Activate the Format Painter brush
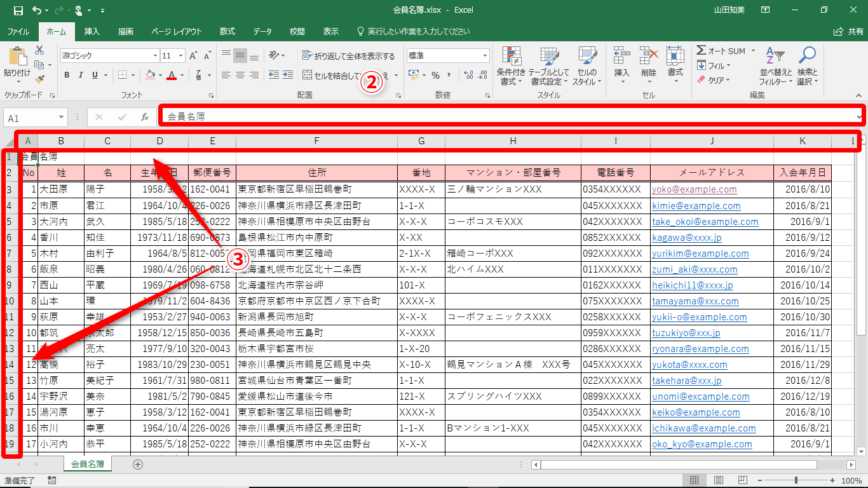Viewport: 868px width, 488px height. pyautogui.click(x=39, y=79)
